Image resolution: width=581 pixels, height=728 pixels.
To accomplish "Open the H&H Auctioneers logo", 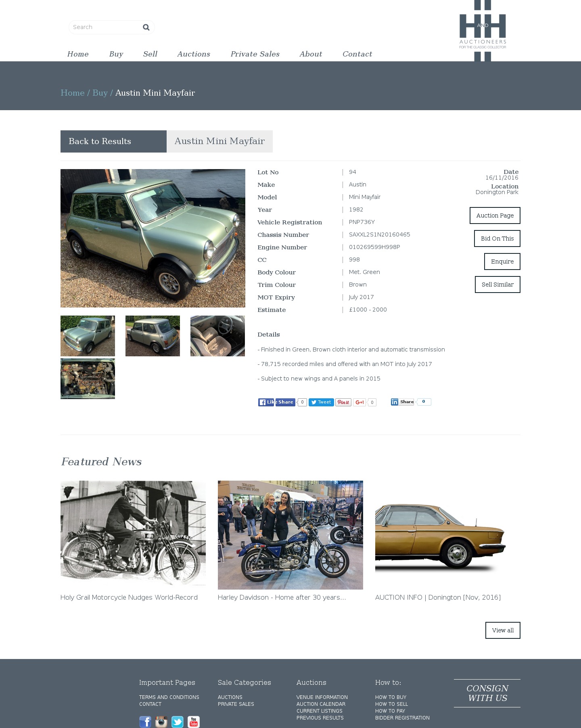I will 483,31.
